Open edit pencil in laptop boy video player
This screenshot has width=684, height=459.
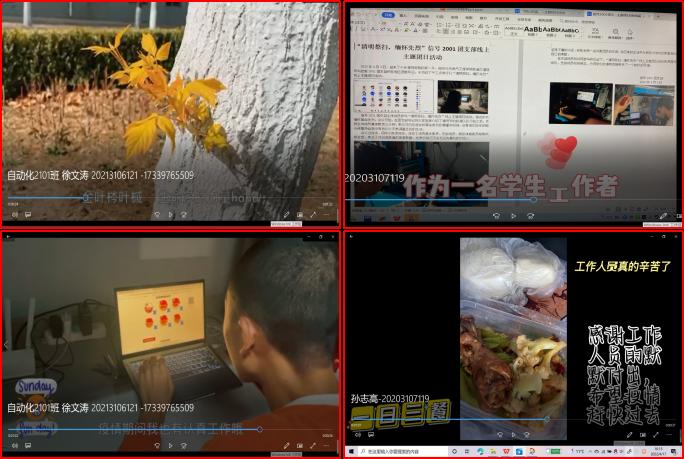(x=286, y=445)
